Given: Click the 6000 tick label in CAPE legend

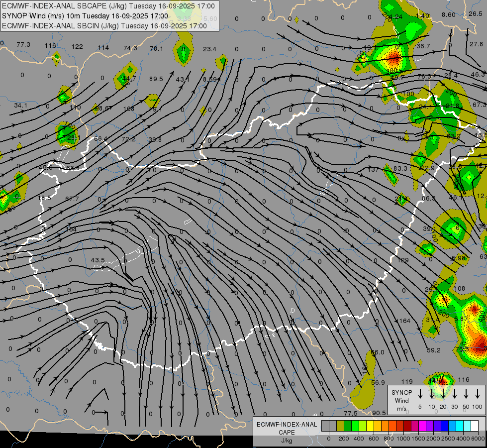Looking at the screenshot, I should point(479,439).
